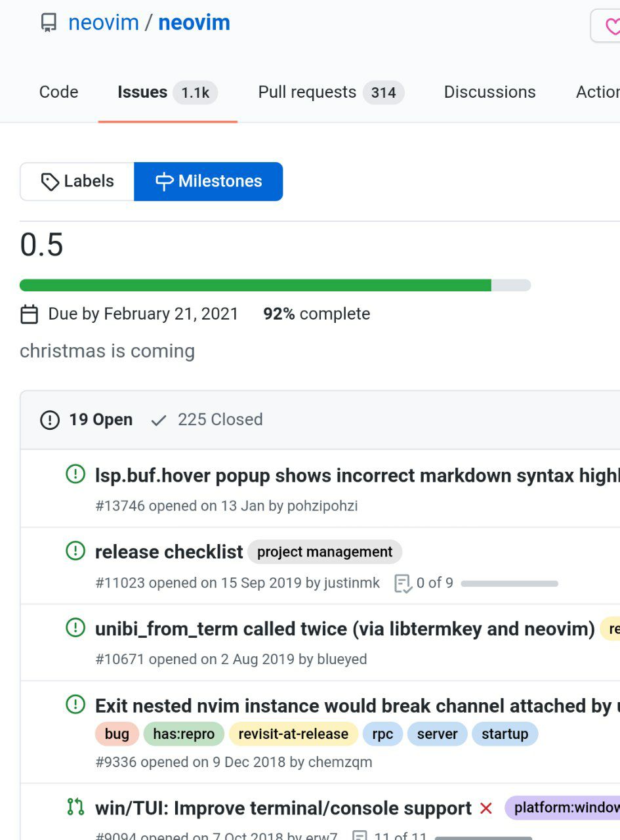Click the checkmark icon beside 225 Closed
The height and width of the screenshot is (840, 620).
click(x=158, y=420)
